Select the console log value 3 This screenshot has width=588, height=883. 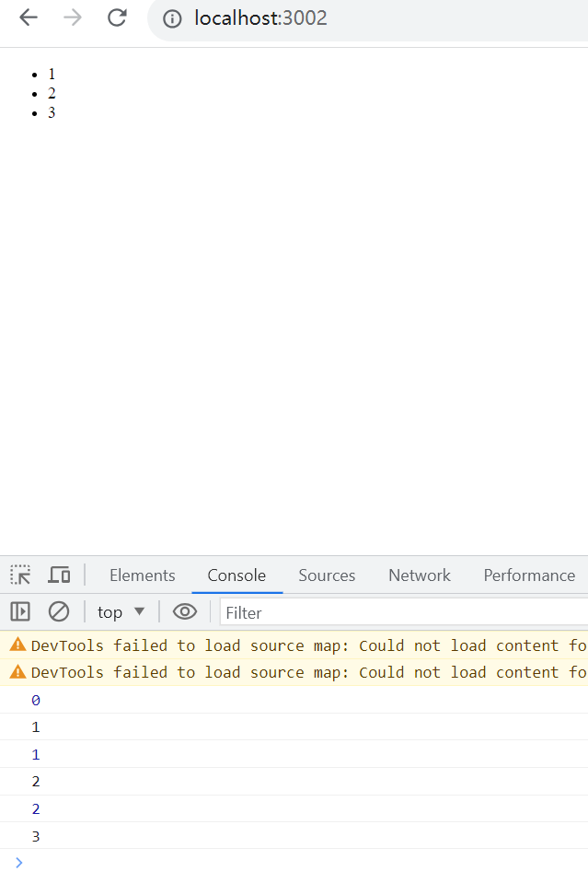click(x=36, y=836)
